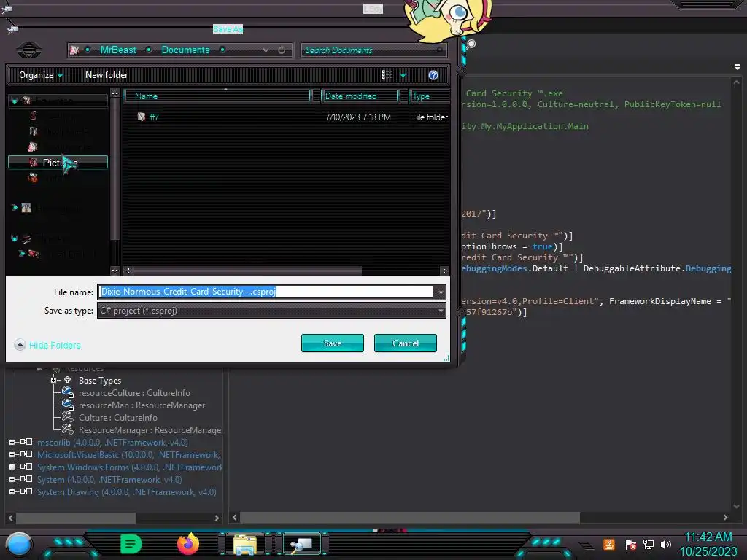Click the address bar root folder icon
Viewport: 747px width, 560px height.
[x=74, y=50]
